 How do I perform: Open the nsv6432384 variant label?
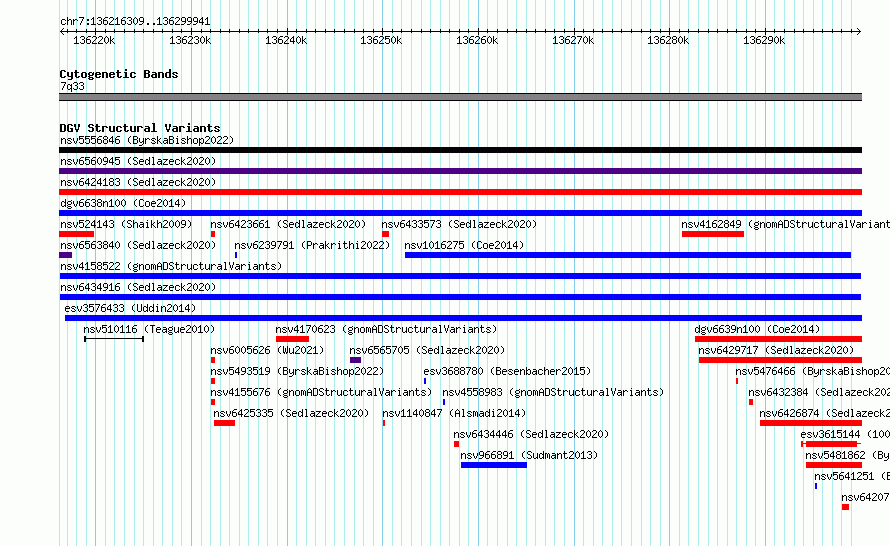click(x=818, y=392)
